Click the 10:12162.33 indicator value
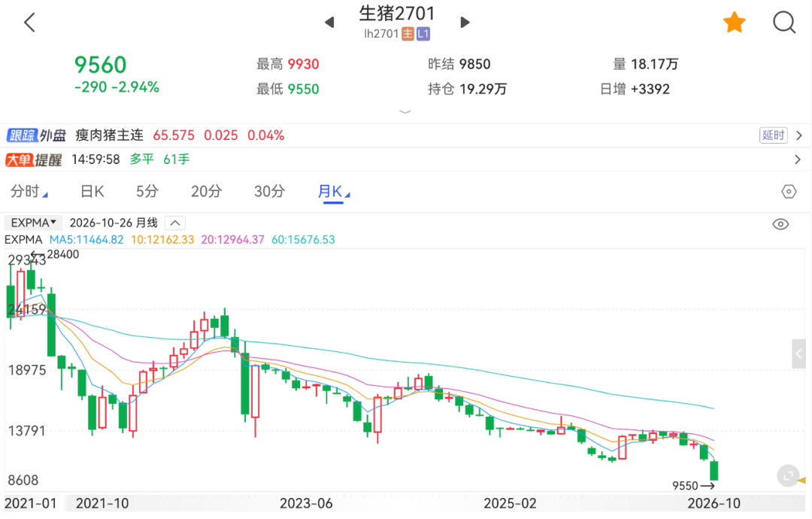 [162, 240]
